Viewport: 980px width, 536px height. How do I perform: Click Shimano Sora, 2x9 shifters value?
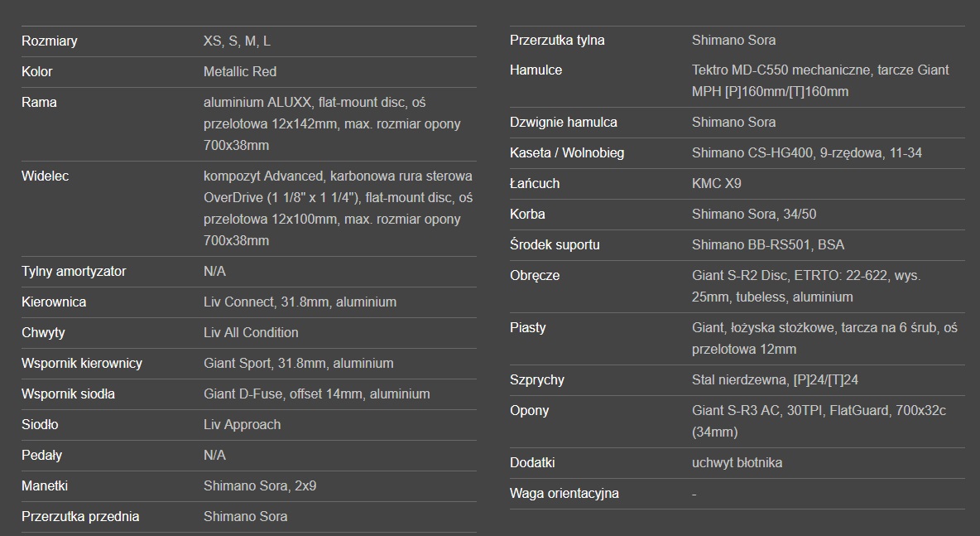point(260,486)
